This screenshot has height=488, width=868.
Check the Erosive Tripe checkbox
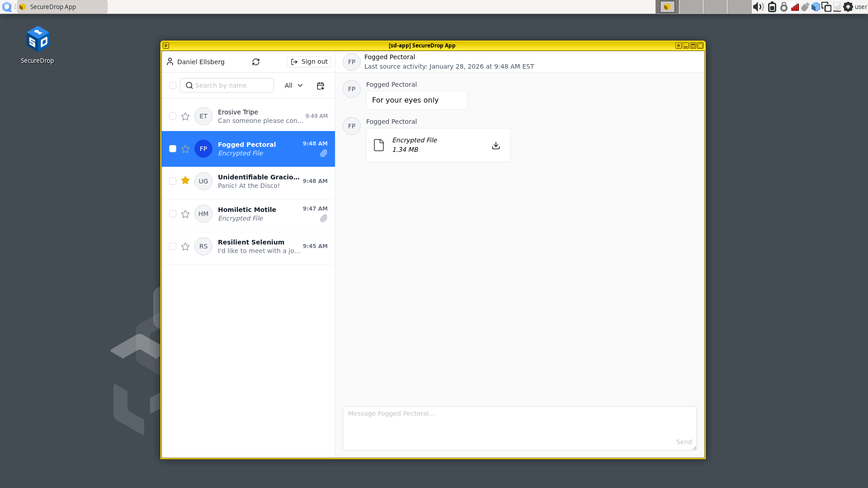click(x=173, y=116)
